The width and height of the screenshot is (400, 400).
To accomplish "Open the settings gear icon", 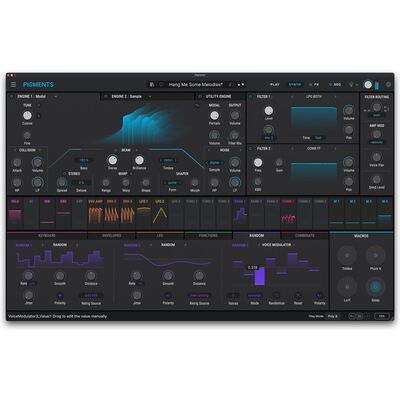I will coord(388,85).
